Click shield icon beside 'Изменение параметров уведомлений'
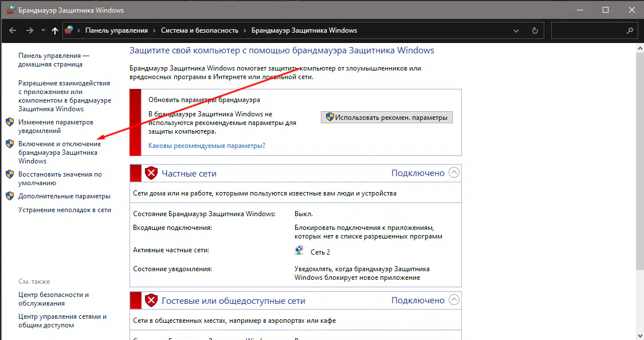The height and width of the screenshot is (340, 644). [x=10, y=122]
